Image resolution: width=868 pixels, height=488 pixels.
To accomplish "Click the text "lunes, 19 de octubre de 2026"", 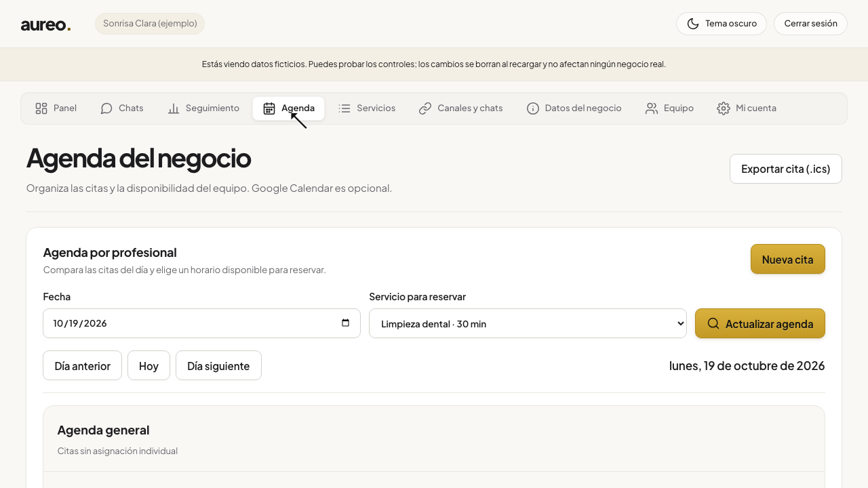I will coord(747,365).
